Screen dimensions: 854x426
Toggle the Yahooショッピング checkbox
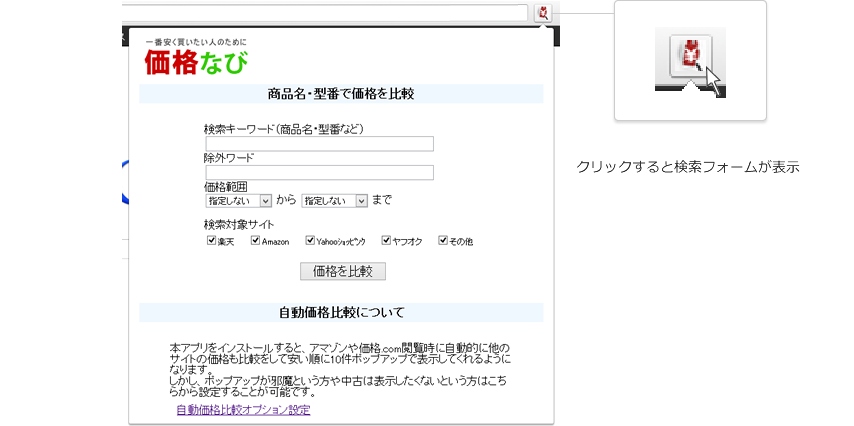310,240
